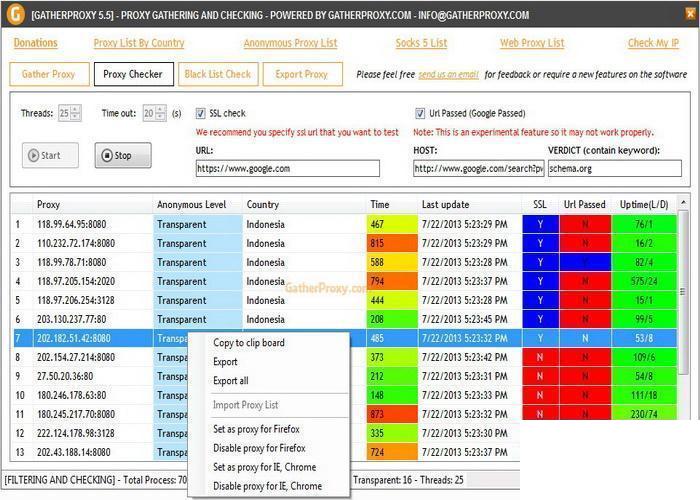The height and width of the screenshot is (500, 700).
Task: Click the Threads spinner field
Action: pos(70,113)
